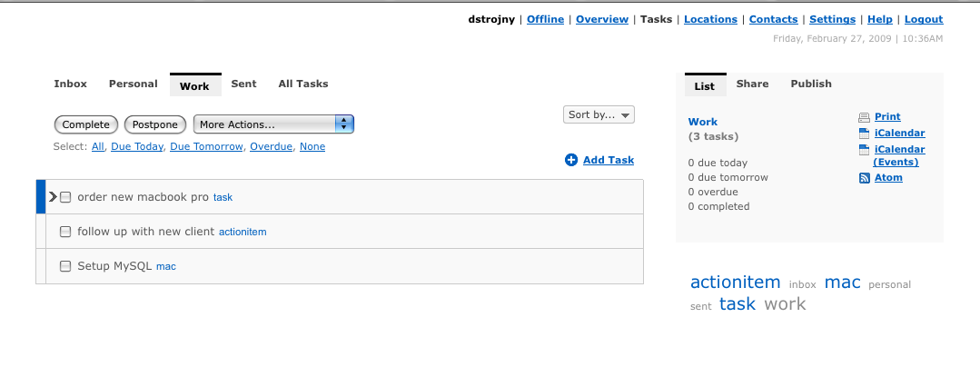Click the printer icon beside Print

pos(864,117)
